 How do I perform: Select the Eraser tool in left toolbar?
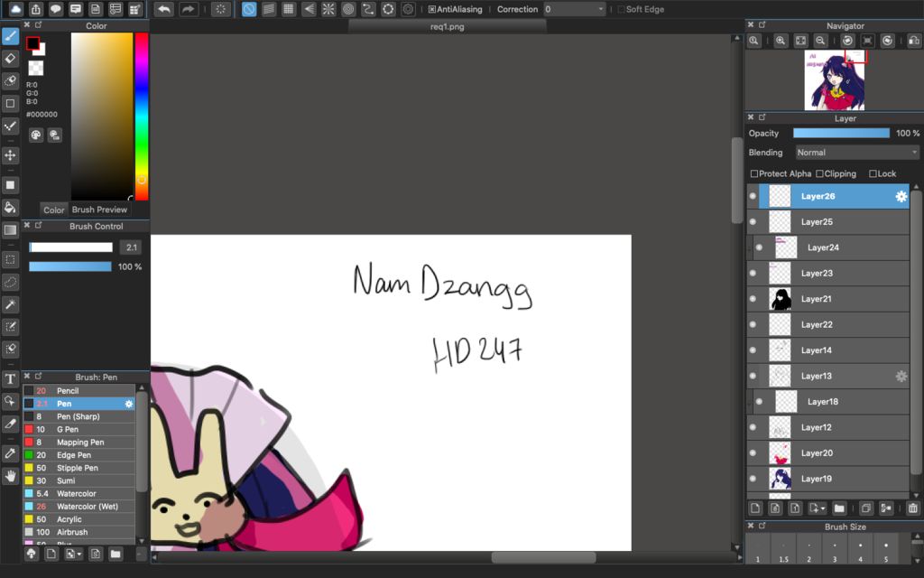point(11,59)
